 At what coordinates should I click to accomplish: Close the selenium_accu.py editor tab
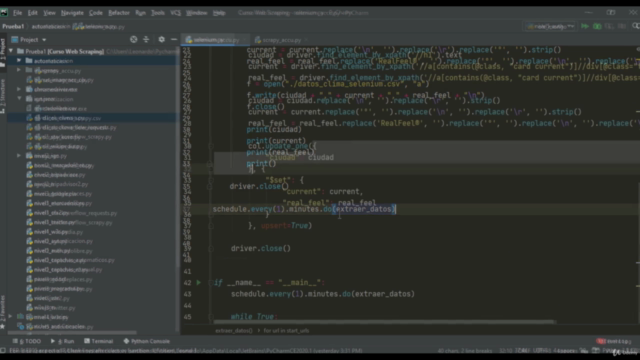pyautogui.click(x=244, y=40)
